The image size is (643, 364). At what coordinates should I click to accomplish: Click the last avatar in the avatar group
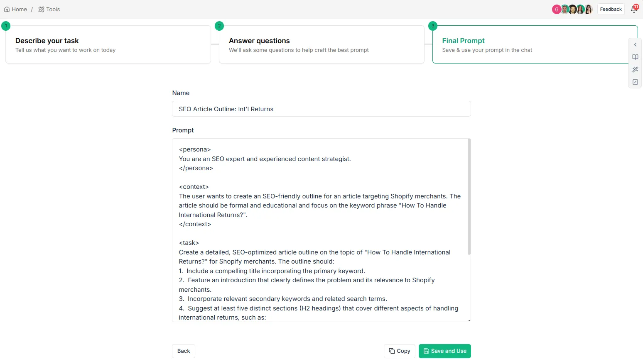[x=588, y=9]
